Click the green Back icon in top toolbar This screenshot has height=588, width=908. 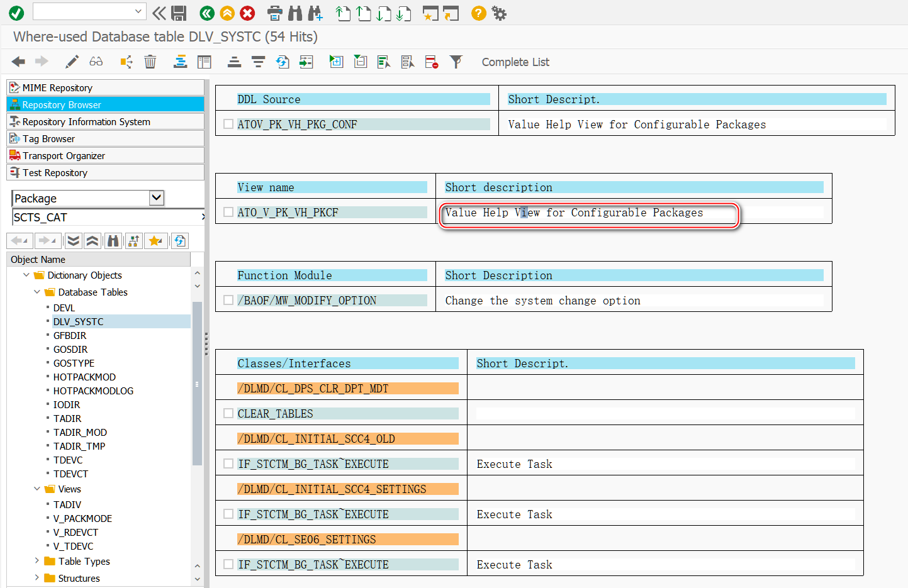(206, 13)
